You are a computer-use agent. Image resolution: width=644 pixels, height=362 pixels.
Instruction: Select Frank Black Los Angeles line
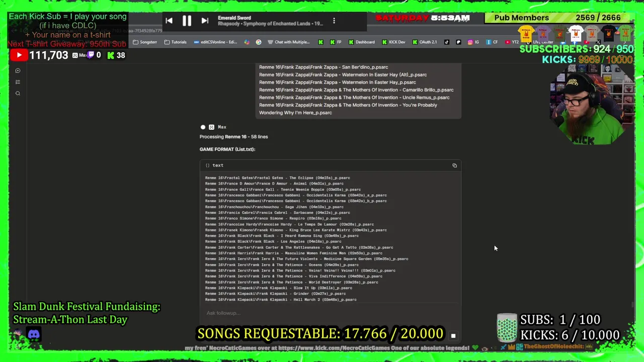click(273, 241)
